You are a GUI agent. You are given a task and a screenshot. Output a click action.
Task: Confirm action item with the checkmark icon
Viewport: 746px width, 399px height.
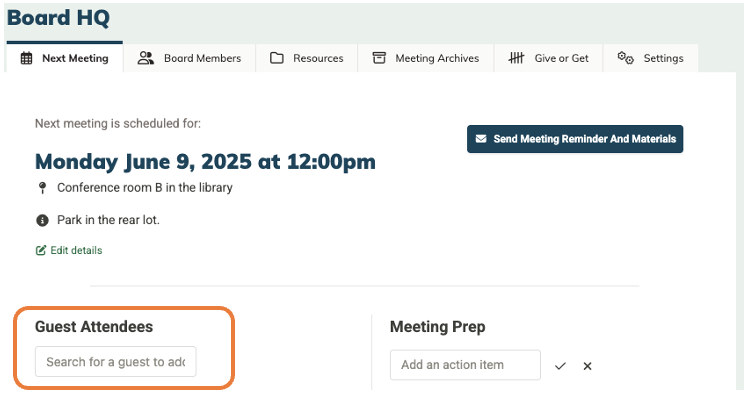coord(560,366)
